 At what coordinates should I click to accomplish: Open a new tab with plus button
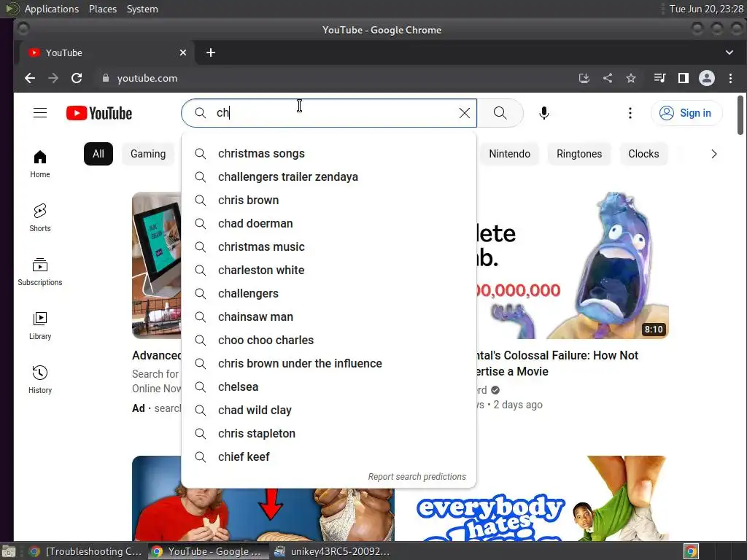(x=211, y=52)
